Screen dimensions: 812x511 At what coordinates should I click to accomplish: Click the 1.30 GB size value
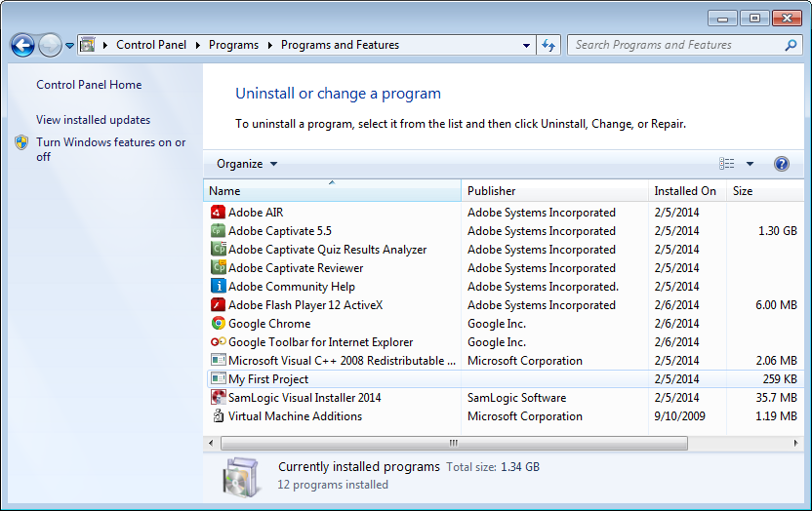[x=777, y=231]
